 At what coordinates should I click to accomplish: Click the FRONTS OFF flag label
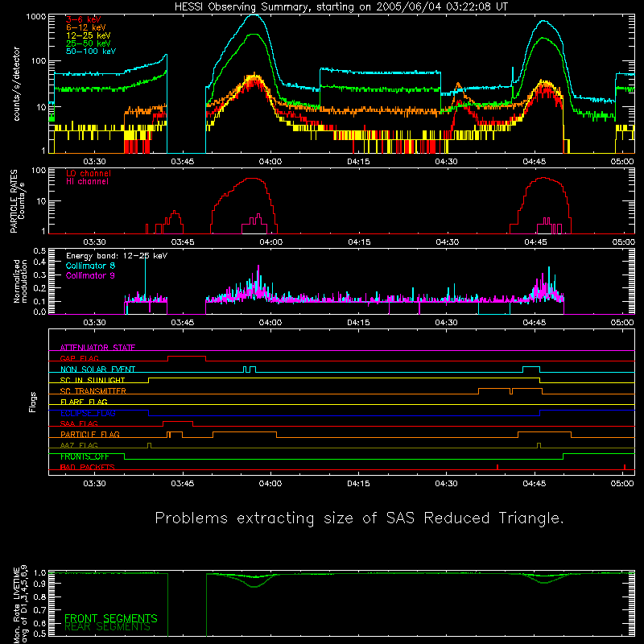click(85, 456)
